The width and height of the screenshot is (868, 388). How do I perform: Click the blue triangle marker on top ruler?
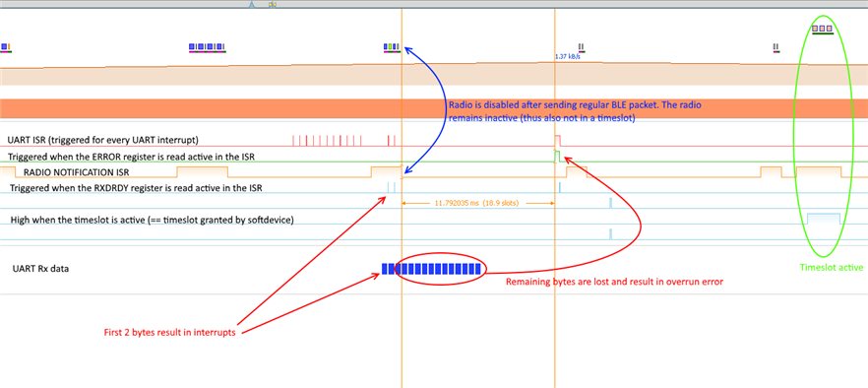(x=251, y=5)
